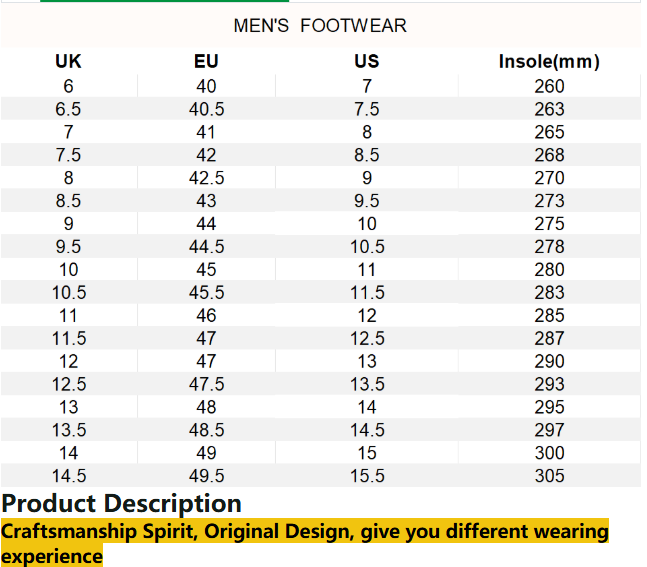647x567 pixels.
Task: Click the MEN'S FOOTWEAR table title
Action: pos(320,26)
